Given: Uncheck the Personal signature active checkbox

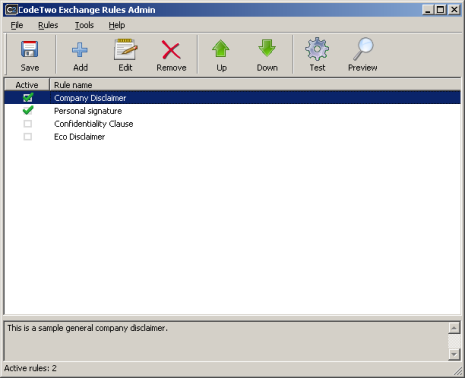Looking at the screenshot, I should click(x=28, y=110).
